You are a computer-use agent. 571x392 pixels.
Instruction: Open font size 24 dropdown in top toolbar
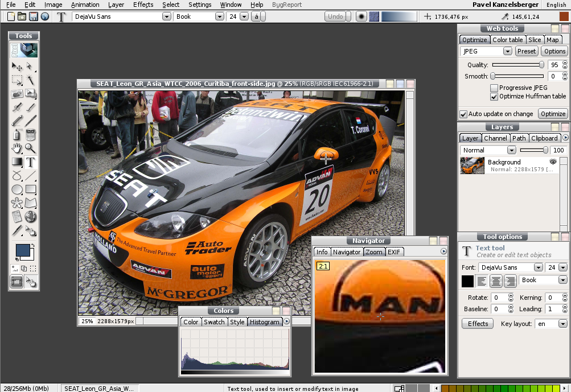[x=244, y=16]
